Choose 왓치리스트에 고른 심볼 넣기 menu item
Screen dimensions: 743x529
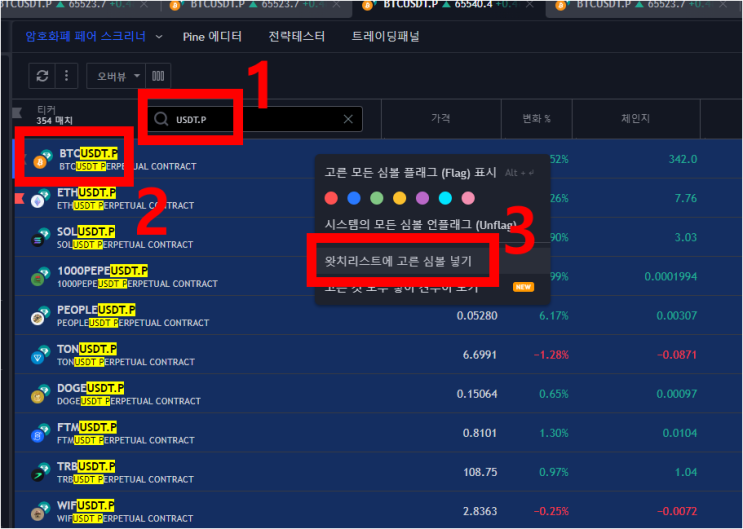[398, 261]
